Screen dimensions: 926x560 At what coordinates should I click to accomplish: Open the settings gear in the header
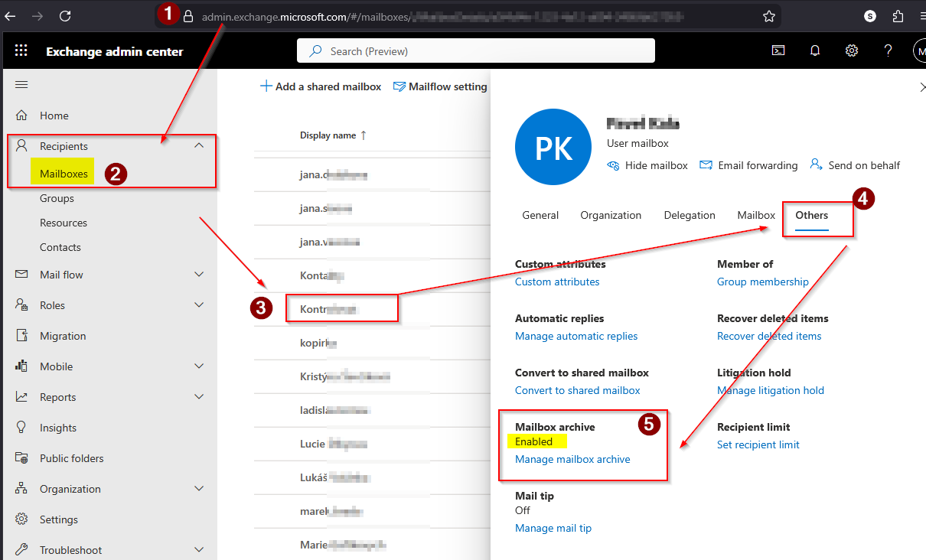[852, 51]
